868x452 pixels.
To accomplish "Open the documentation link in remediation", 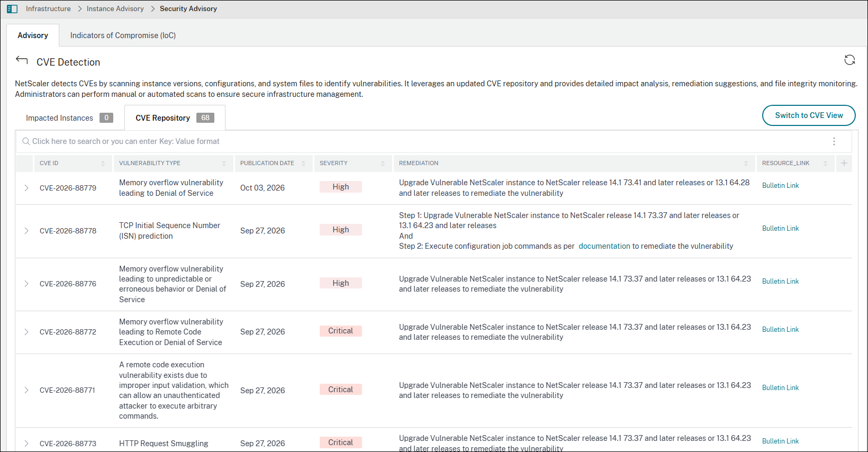I will (604, 246).
